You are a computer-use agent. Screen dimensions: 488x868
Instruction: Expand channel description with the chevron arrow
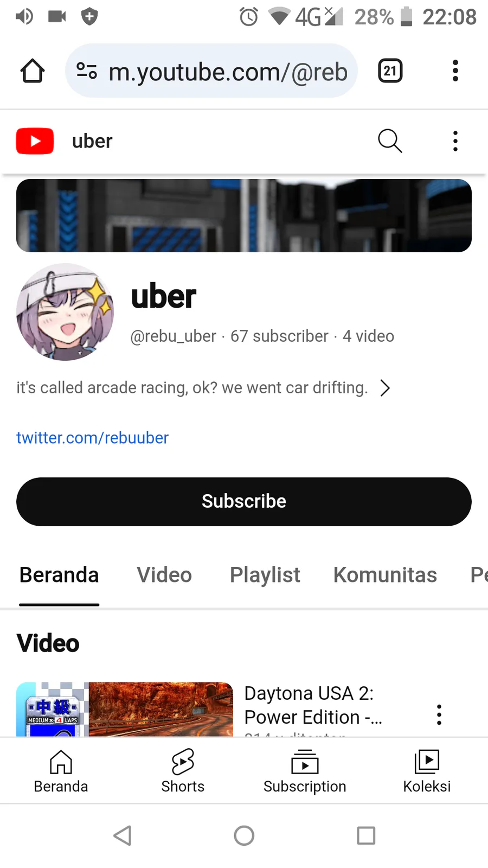pos(385,388)
